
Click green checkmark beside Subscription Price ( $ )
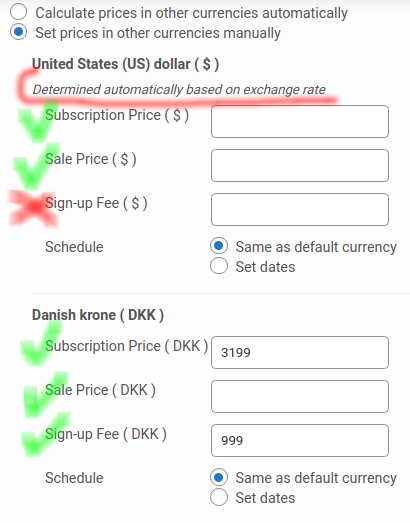tap(36, 121)
